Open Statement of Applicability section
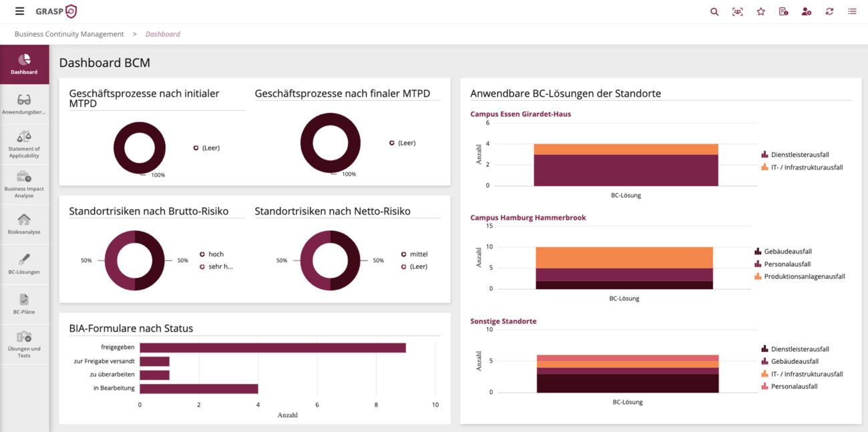Screen dimensions: 868x432 24,144
